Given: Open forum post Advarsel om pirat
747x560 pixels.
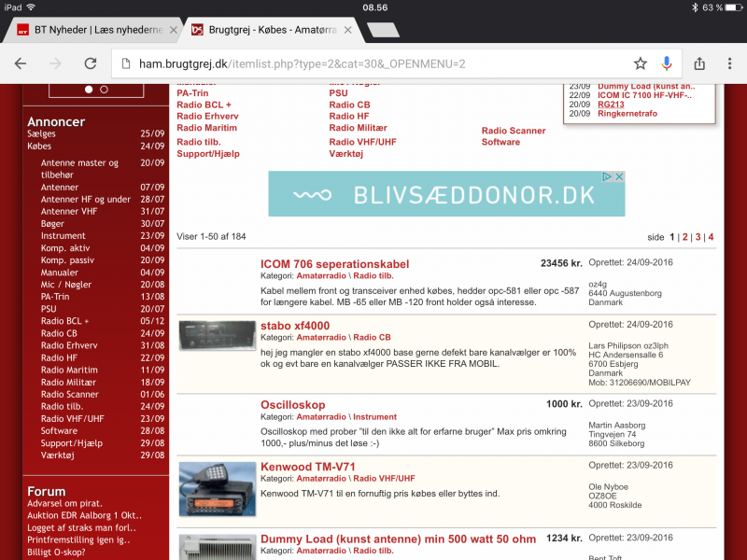Looking at the screenshot, I should coord(64,503).
